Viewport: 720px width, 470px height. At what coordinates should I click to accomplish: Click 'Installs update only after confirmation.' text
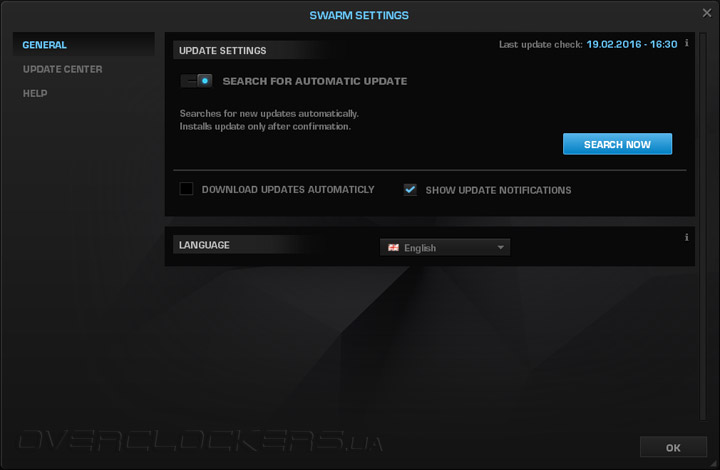[x=265, y=126]
